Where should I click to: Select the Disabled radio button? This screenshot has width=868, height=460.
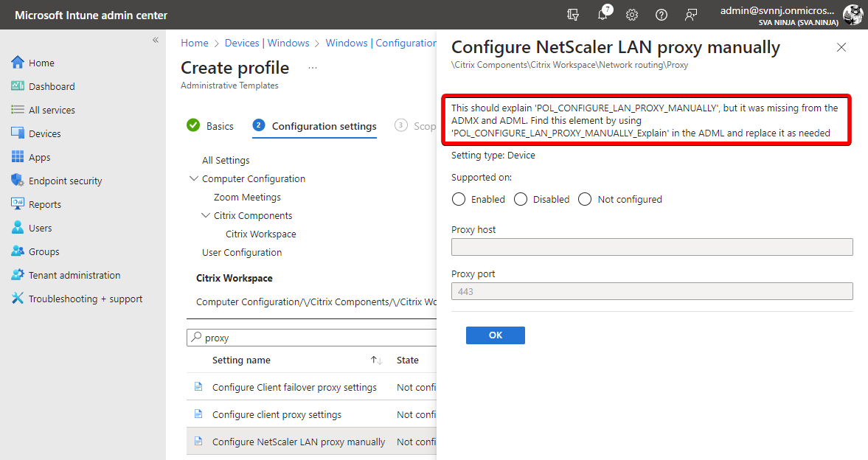521,199
